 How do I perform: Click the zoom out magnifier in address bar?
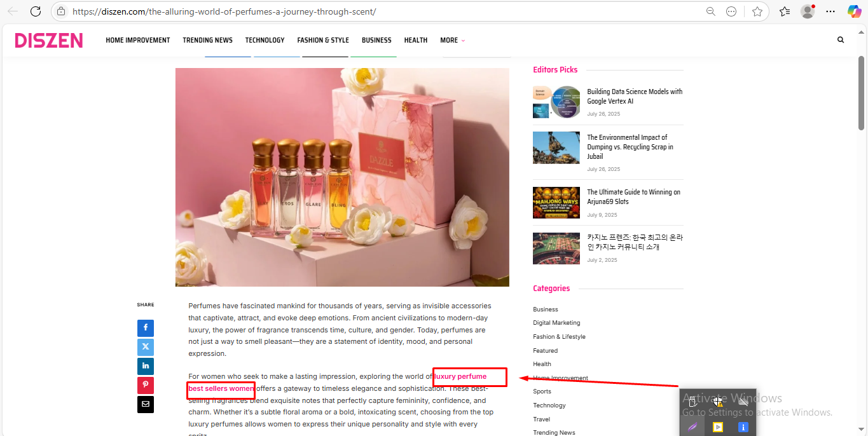coord(711,11)
